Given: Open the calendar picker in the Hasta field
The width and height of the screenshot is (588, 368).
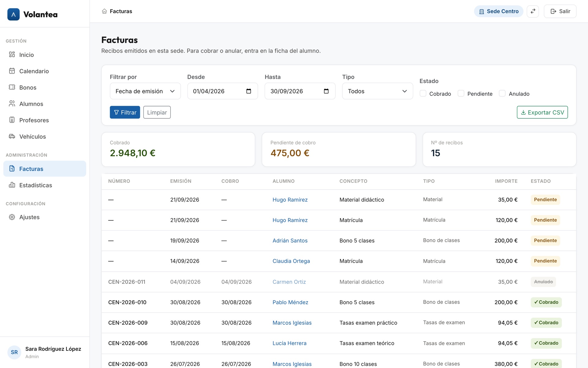Looking at the screenshot, I should tap(326, 91).
